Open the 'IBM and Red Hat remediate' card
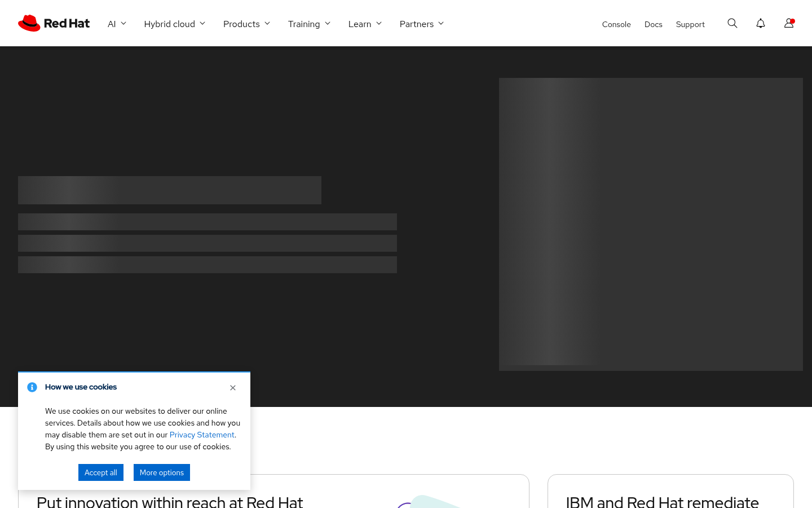 pyautogui.click(x=670, y=492)
